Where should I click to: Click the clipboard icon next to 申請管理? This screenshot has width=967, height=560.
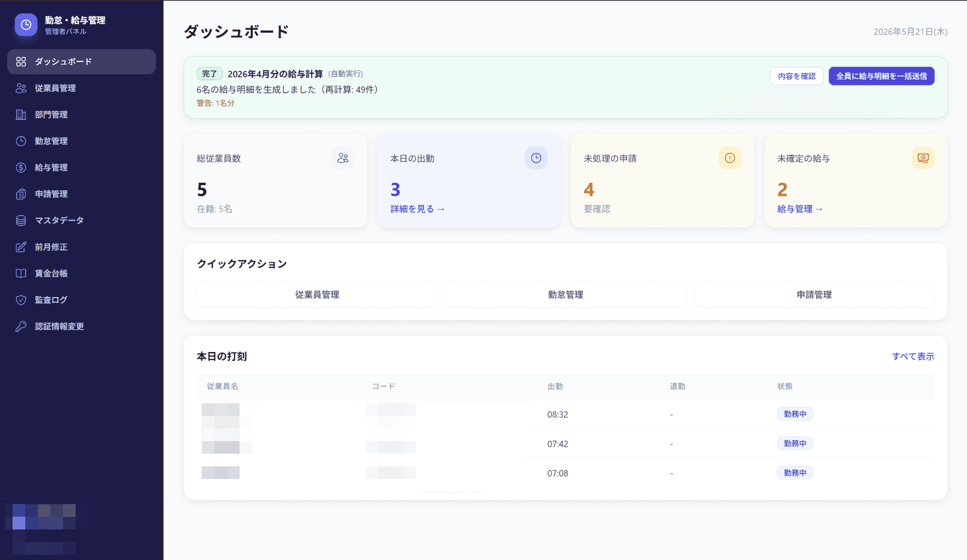pyautogui.click(x=21, y=194)
